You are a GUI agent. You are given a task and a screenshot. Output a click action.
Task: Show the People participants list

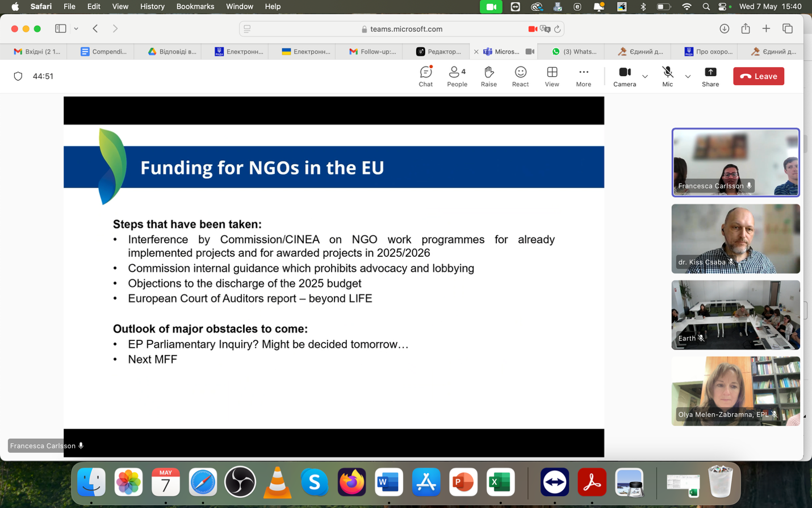point(457,76)
